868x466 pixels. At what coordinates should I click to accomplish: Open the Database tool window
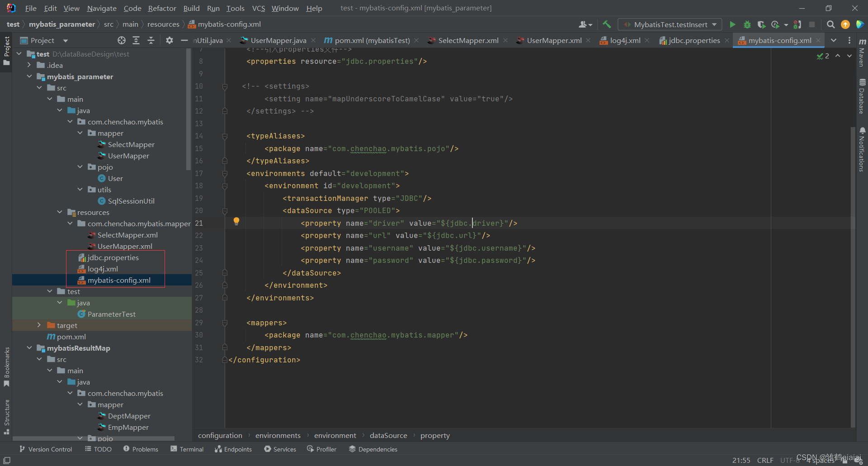tap(862, 96)
